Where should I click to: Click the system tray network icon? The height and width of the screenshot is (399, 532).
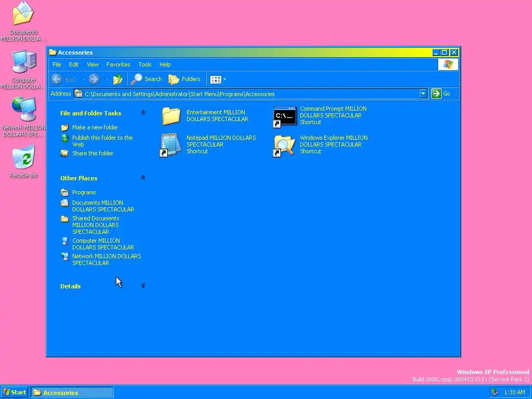[x=495, y=393]
